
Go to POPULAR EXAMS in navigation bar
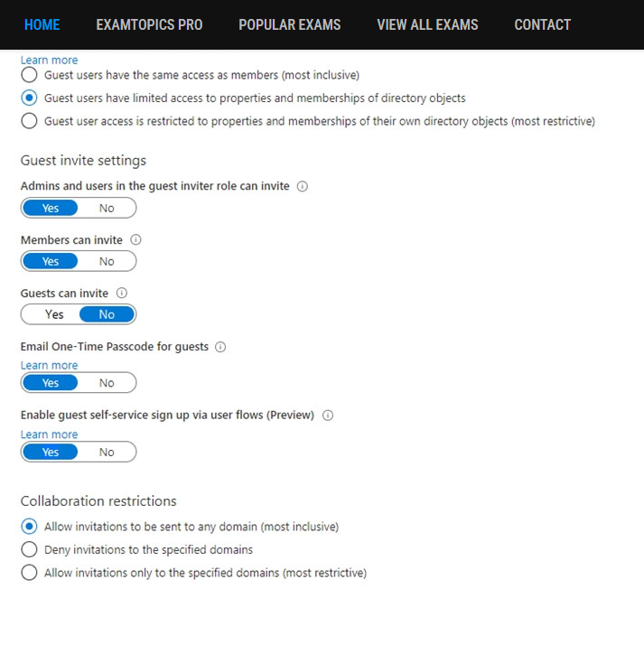[289, 24]
